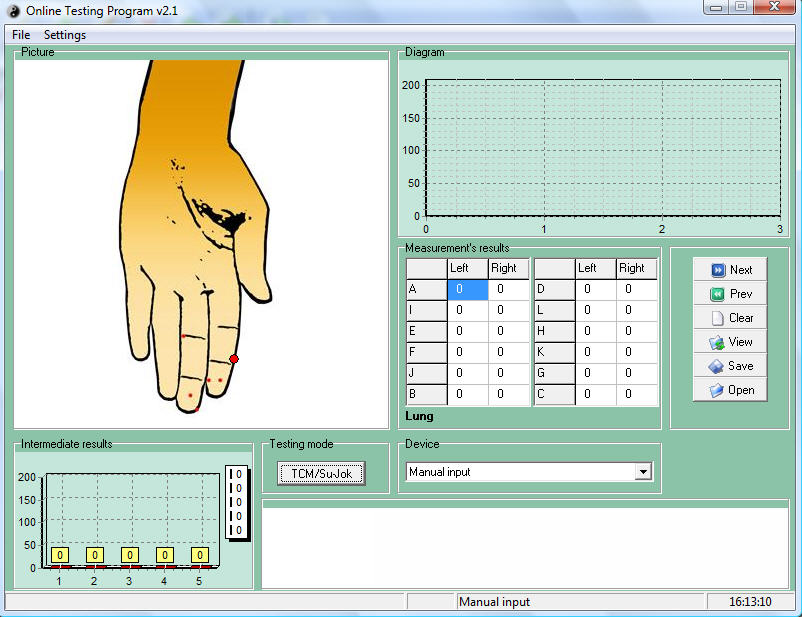
Task: Select row H Left value cell
Action: [x=595, y=332]
